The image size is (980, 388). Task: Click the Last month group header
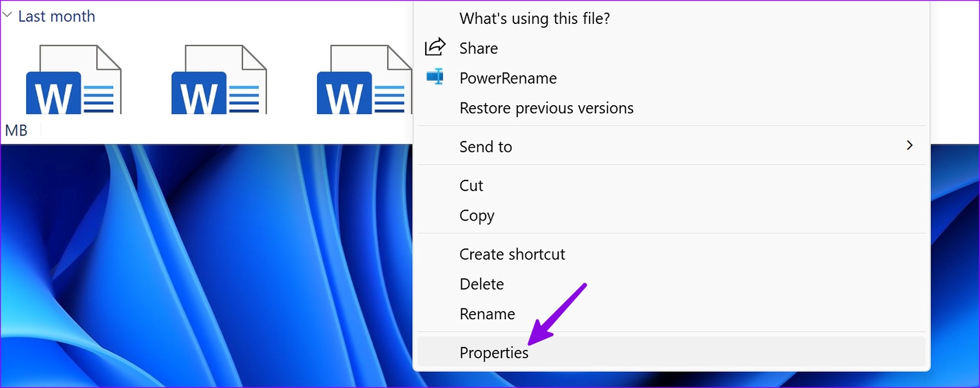(x=57, y=16)
